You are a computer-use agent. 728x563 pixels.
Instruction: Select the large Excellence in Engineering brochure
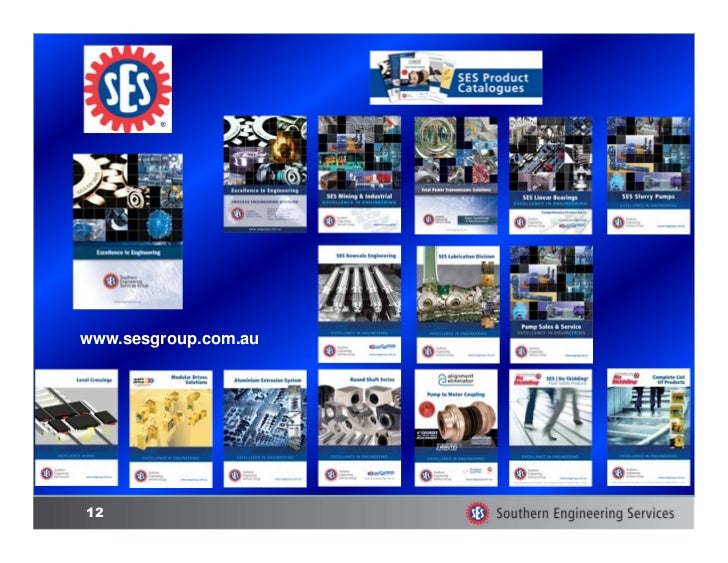(x=128, y=231)
